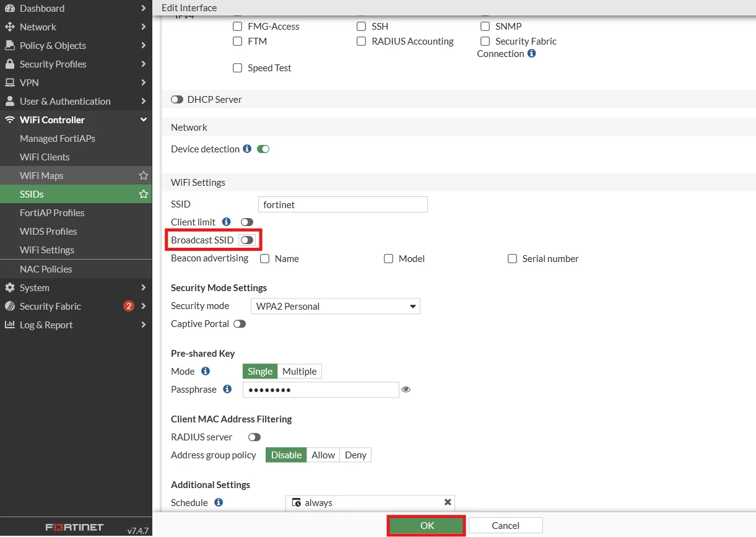The image size is (756, 537).
Task: Collapse the WiFi Controller chevron
Action: (144, 120)
